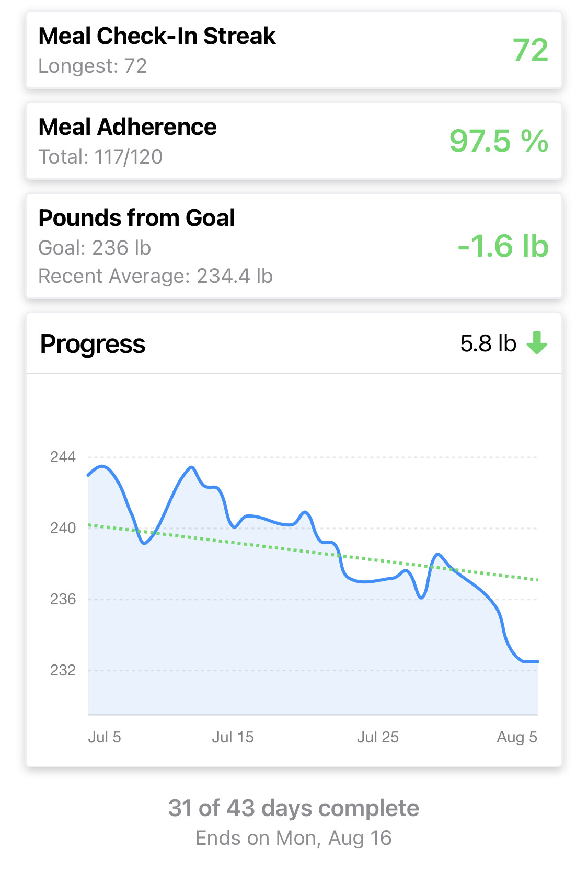Image resolution: width=588 pixels, height=872 pixels.
Task: Tap the Progress heading
Action: 93,344
